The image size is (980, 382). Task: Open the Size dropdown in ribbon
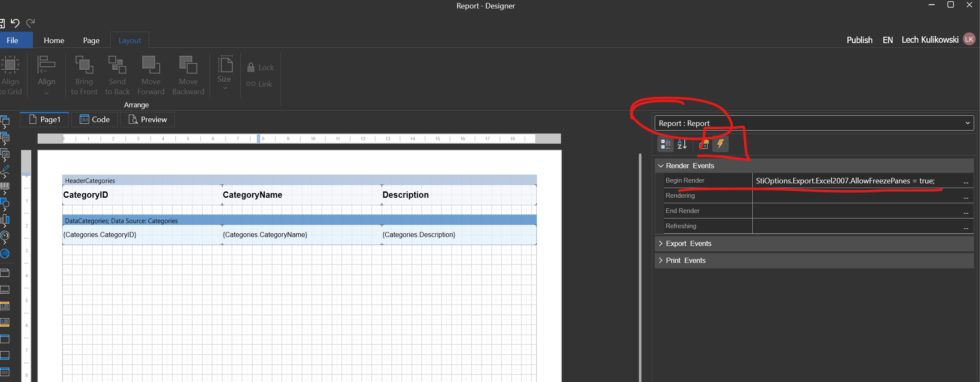tap(224, 73)
